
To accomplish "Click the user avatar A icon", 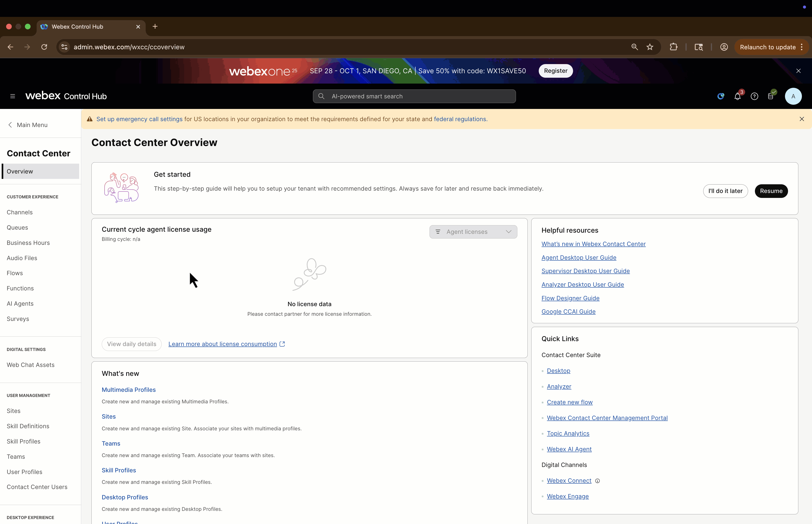I will click(793, 97).
